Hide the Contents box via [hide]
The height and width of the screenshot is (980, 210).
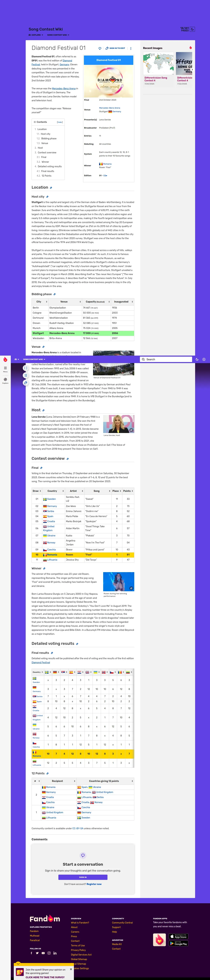[60, 122]
